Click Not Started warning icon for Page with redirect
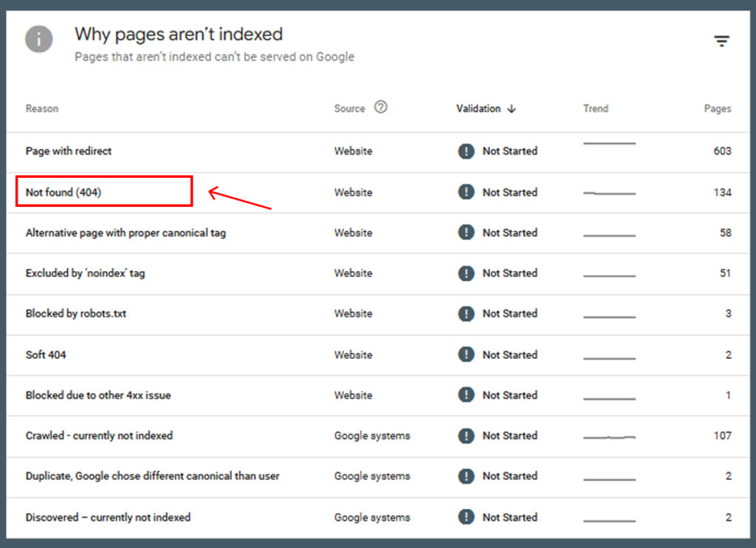The image size is (756, 548). [466, 151]
